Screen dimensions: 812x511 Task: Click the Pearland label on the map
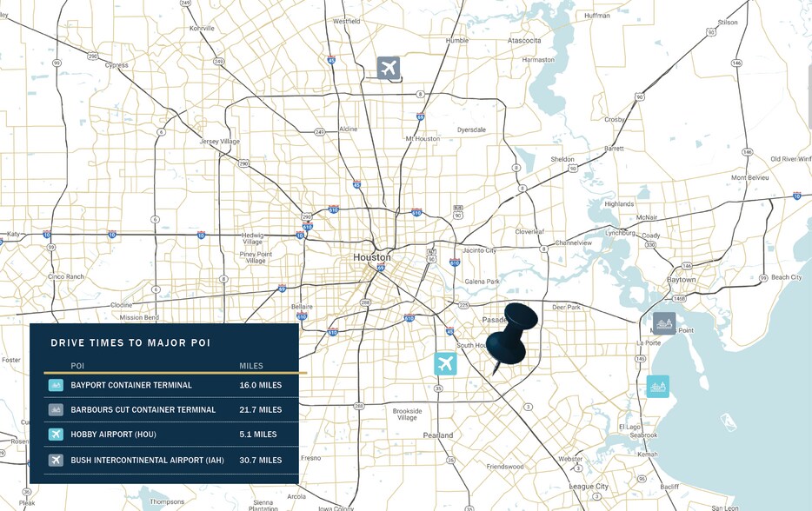tap(438, 435)
